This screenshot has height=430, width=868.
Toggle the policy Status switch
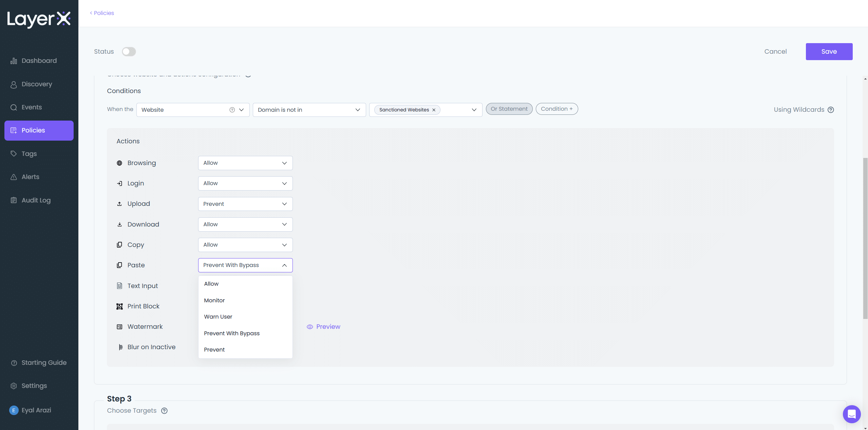129,52
